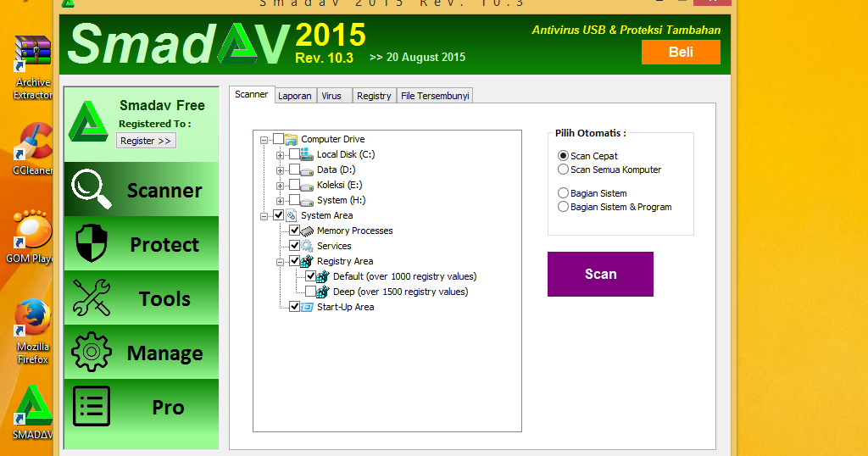This screenshot has width=868, height=456.
Task: Open the Scanner sidebar section
Action: pyautogui.click(x=142, y=190)
